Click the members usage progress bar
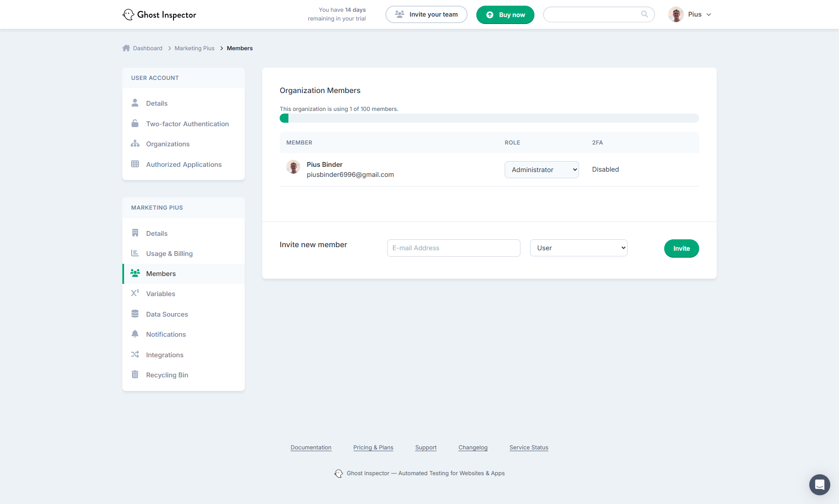 click(489, 118)
